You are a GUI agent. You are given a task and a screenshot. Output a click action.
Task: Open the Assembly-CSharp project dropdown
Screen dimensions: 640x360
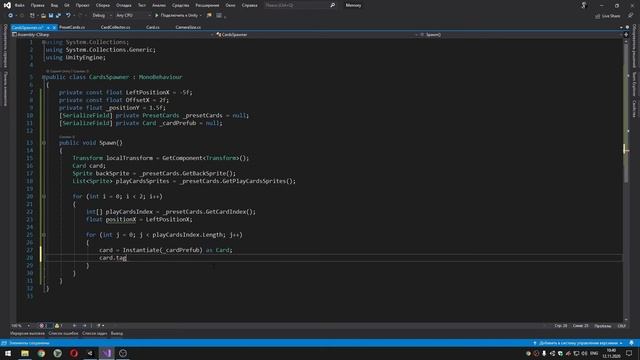(x=112, y=35)
